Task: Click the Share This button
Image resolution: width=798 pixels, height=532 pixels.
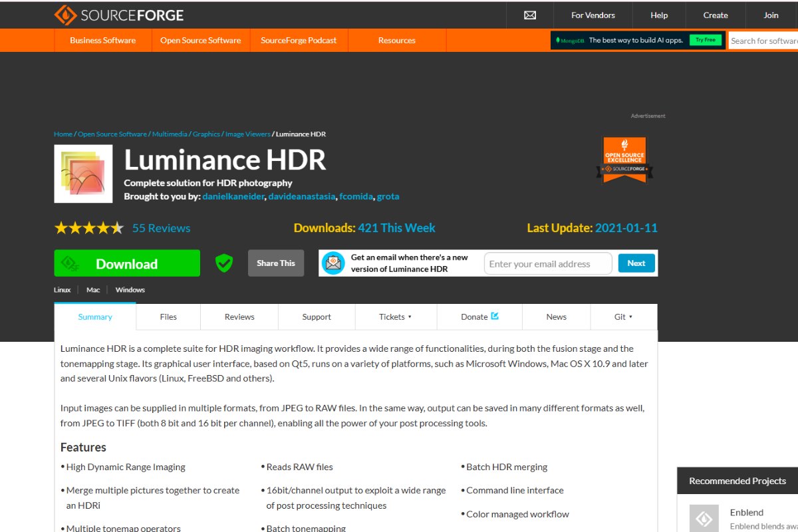Action: click(275, 263)
